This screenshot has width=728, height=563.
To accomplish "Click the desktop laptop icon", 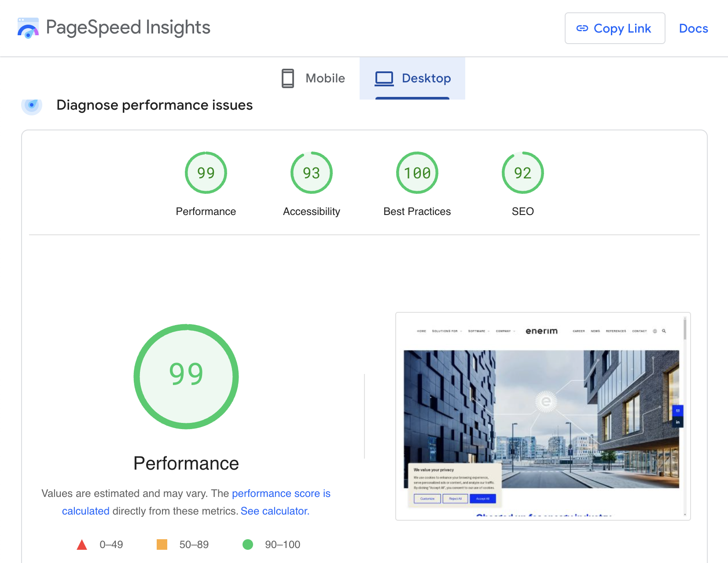I will coord(384,78).
